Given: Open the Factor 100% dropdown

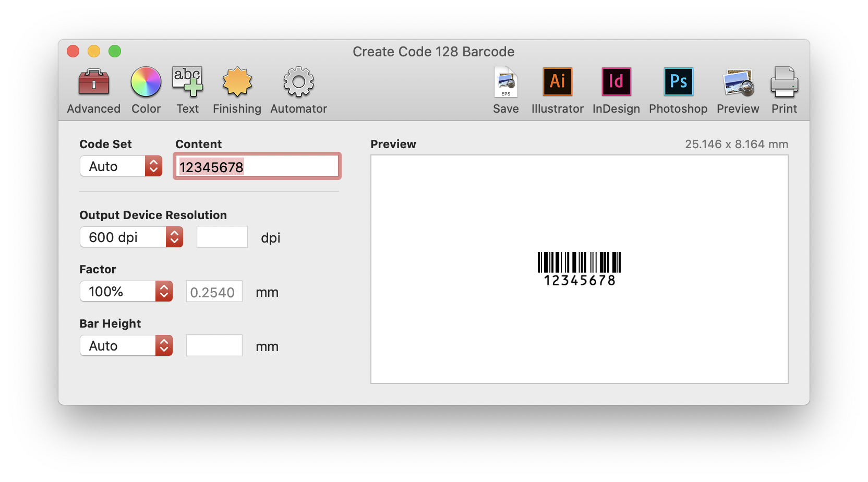Looking at the screenshot, I should click(x=126, y=292).
